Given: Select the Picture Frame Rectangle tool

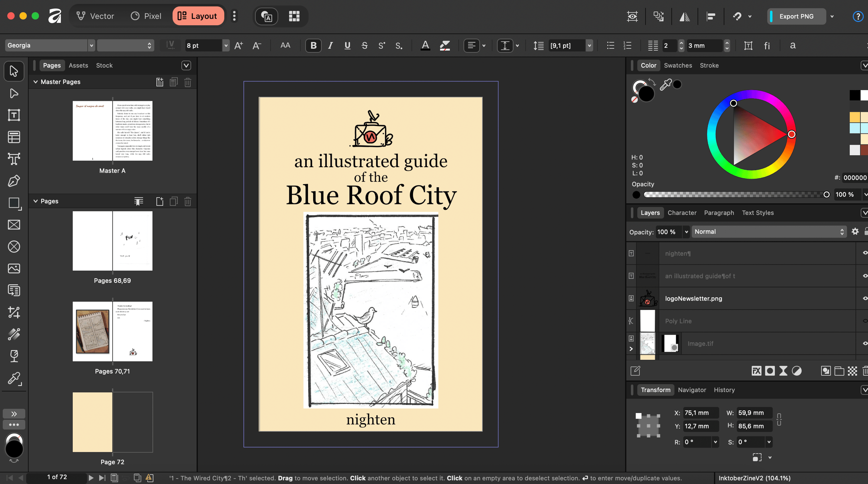Looking at the screenshot, I should [x=14, y=225].
